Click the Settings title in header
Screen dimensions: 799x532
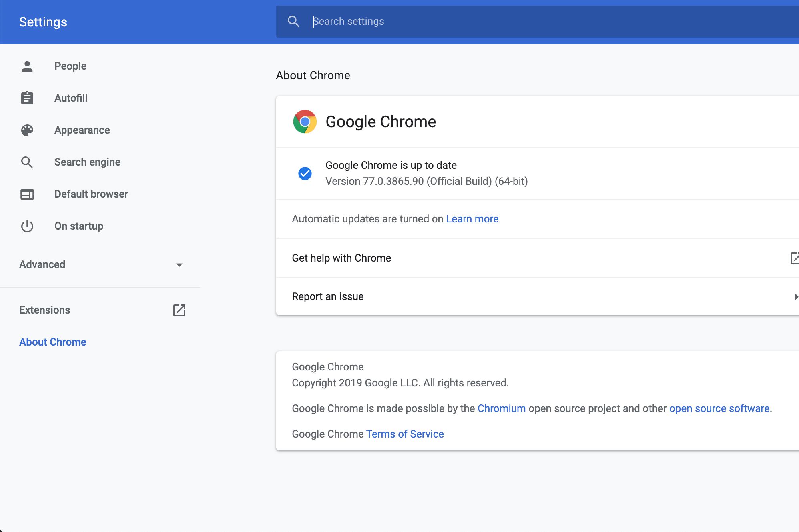click(x=43, y=22)
